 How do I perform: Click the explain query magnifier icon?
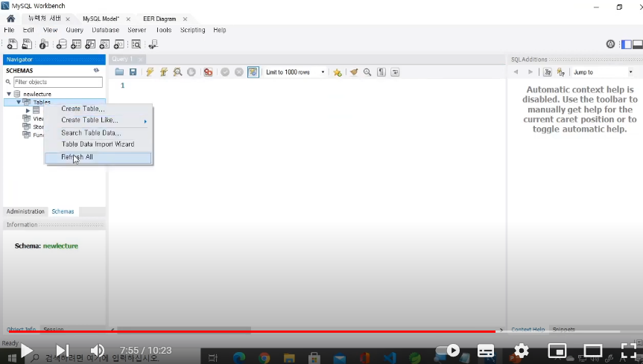pyautogui.click(x=177, y=72)
